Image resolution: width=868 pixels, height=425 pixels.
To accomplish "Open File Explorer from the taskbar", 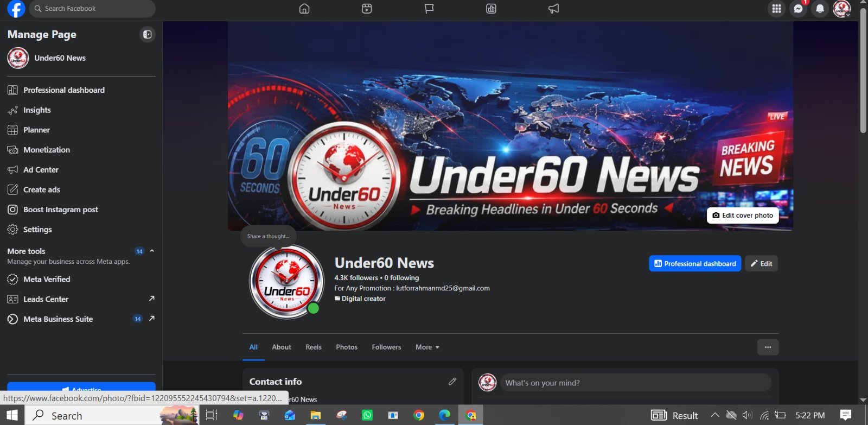I will click(316, 415).
